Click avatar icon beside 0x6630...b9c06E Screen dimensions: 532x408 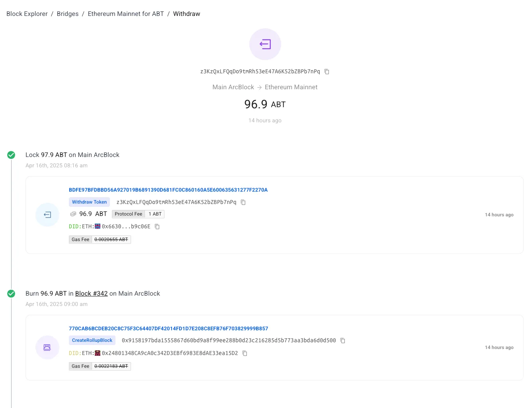coord(98,226)
